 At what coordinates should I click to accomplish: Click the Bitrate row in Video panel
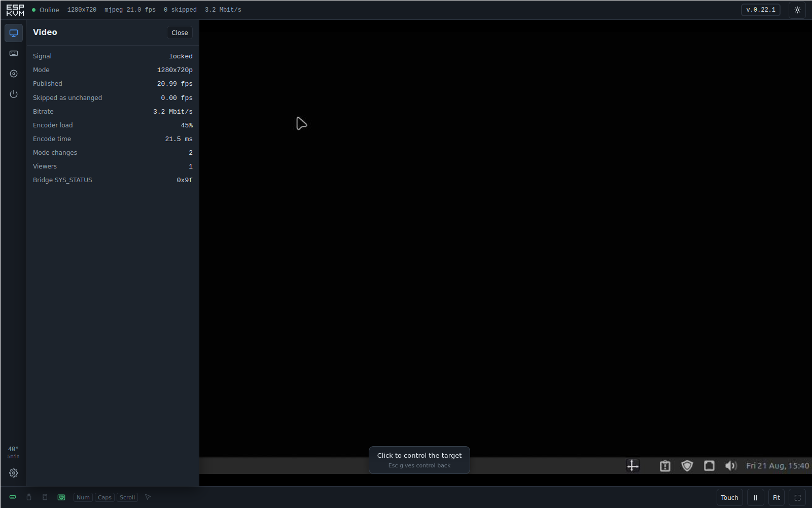[x=113, y=111]
